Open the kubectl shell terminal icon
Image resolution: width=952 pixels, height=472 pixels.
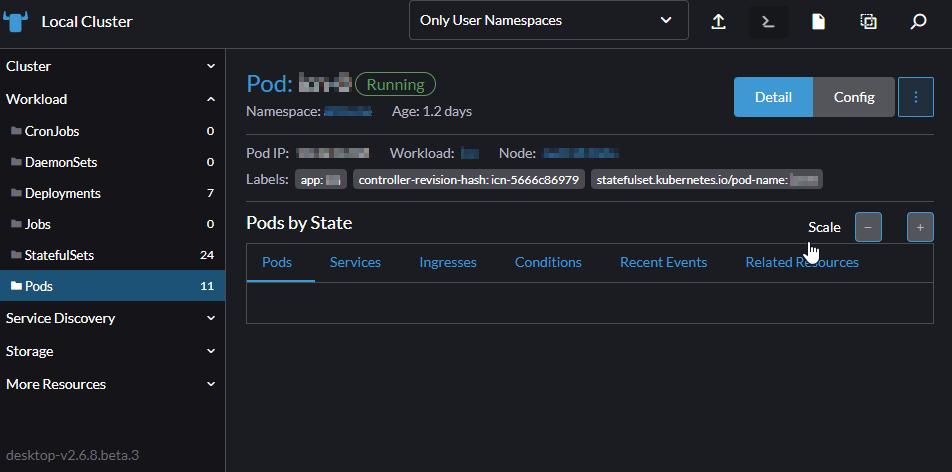coord(769,22)
